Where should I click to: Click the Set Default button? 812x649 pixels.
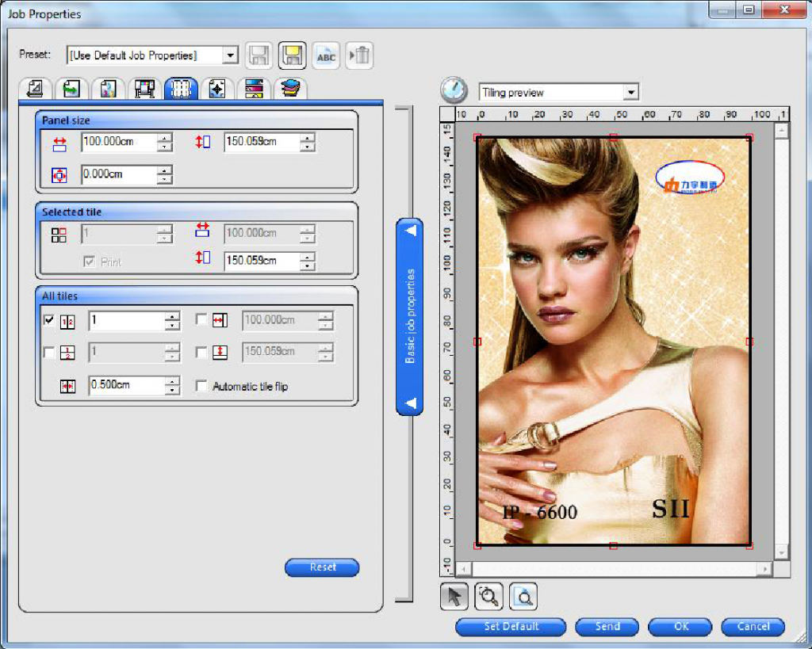tap(511, 626)
